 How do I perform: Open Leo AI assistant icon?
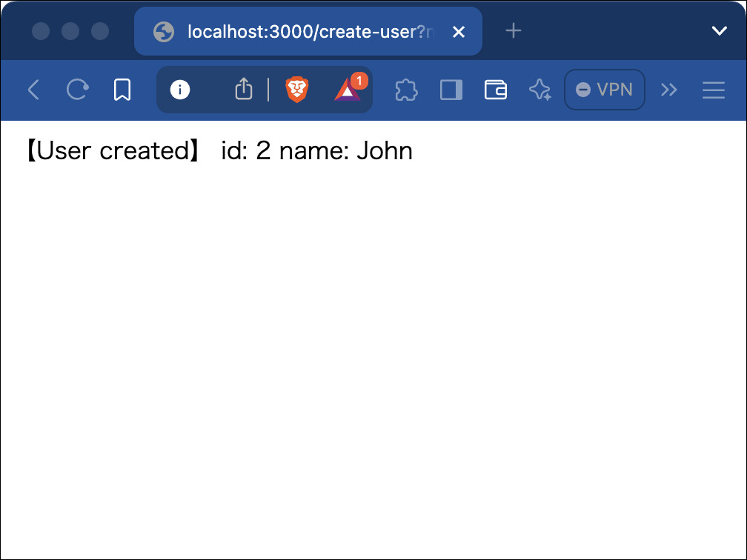tap(540, 90)
